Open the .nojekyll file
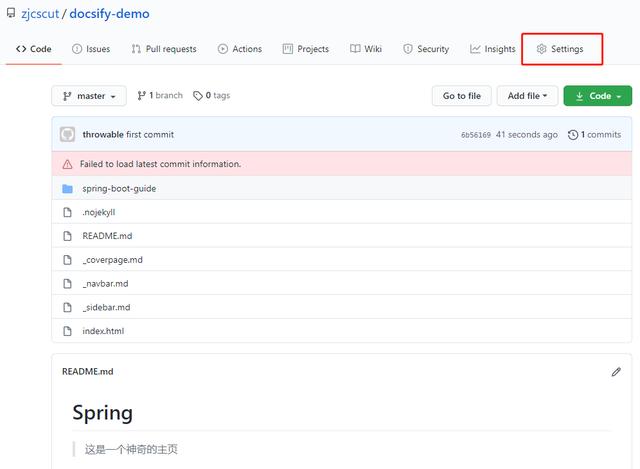The width and height of the screenshot is (640, 469). (x=99, y=212)
